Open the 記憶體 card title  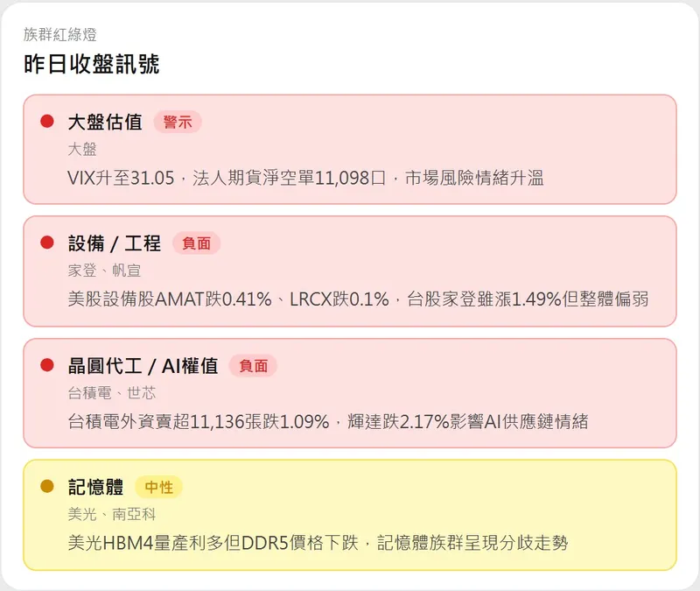pyautogui.click(x=95, y=487)
